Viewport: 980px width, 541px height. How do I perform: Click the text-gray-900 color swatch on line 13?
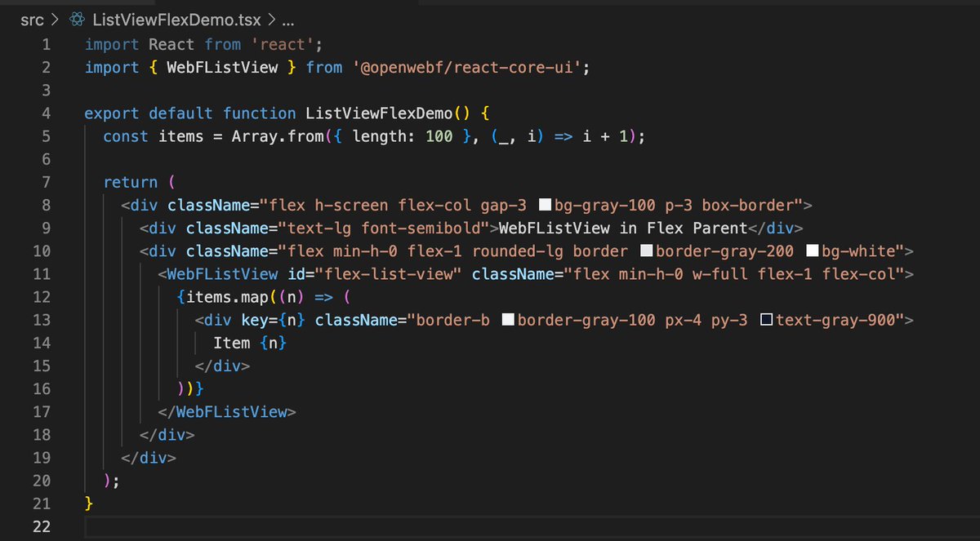pos(766,320)
